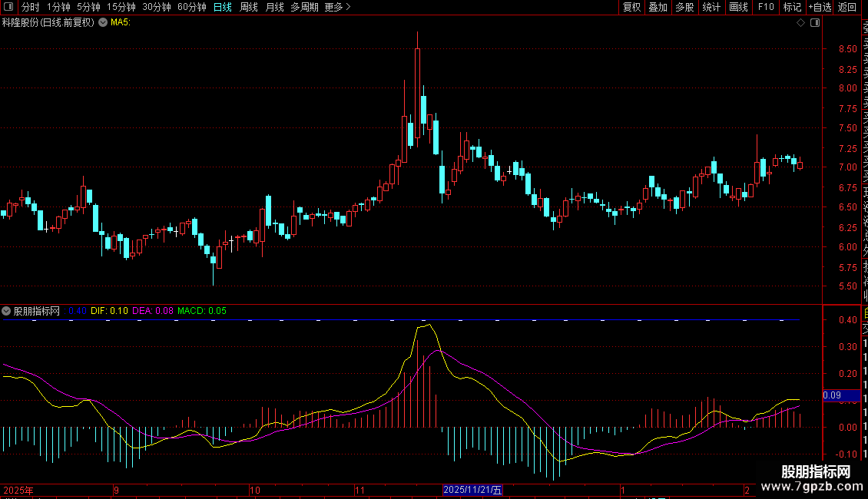Screen dimensions: 868x499
Task: Expand the main chart indicator dropdown arrow
Action: [103, 23]
